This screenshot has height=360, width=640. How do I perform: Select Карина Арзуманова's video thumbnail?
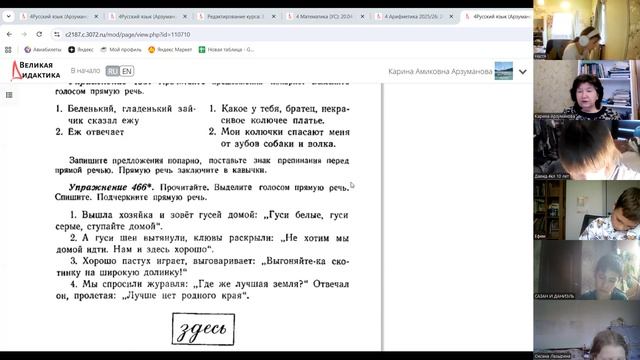(587, 90)
